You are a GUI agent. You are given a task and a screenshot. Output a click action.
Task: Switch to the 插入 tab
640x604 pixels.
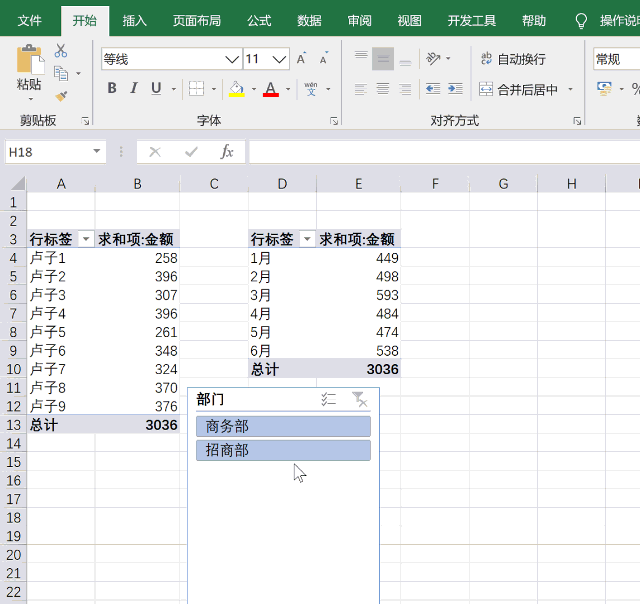tap(134, 20)
